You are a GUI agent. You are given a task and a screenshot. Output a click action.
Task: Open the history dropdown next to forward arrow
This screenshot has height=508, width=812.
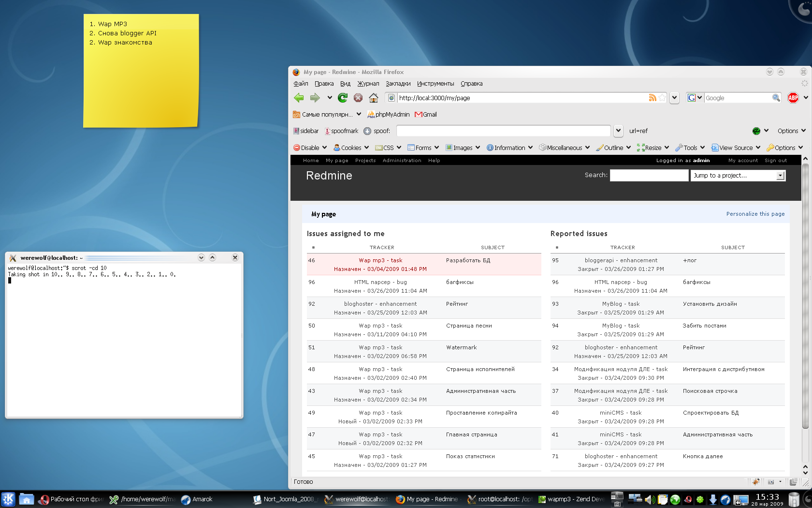click(x=330, y=98)
